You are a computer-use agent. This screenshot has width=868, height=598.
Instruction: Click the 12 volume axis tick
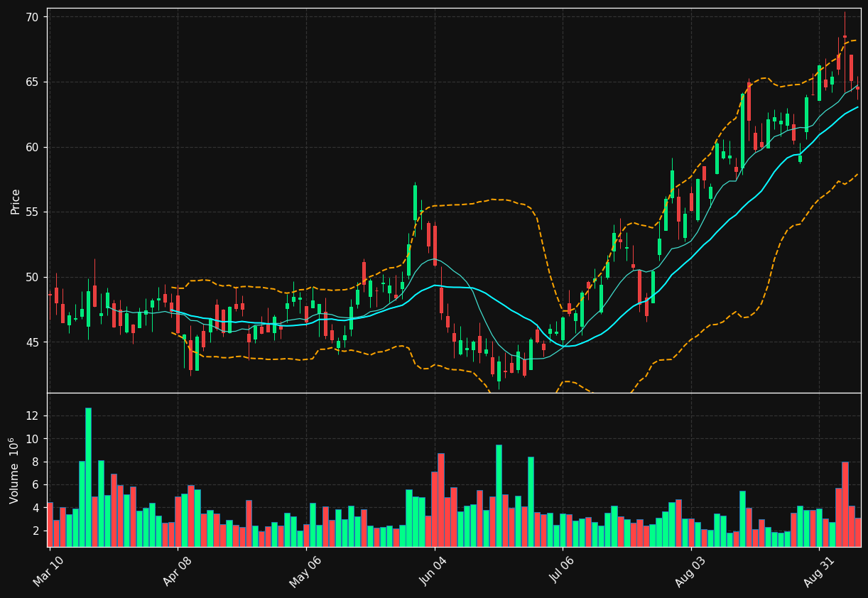pyautogui.click(x=33, y=416)
